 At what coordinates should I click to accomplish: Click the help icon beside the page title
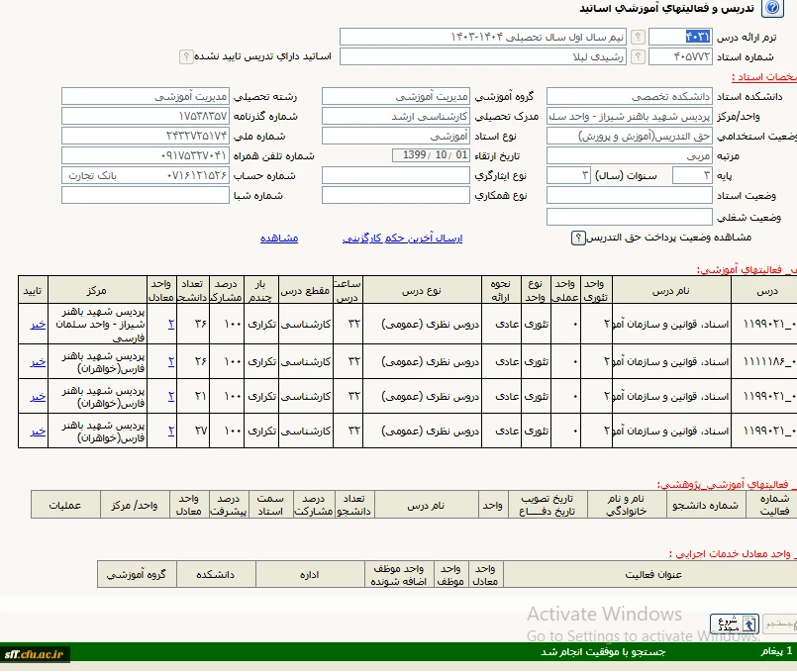point(773,9)
